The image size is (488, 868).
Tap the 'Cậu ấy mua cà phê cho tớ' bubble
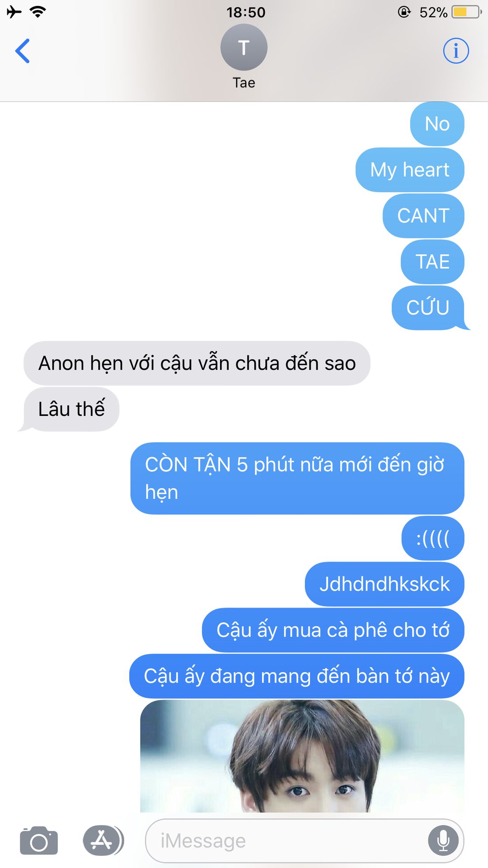point(333,630)
